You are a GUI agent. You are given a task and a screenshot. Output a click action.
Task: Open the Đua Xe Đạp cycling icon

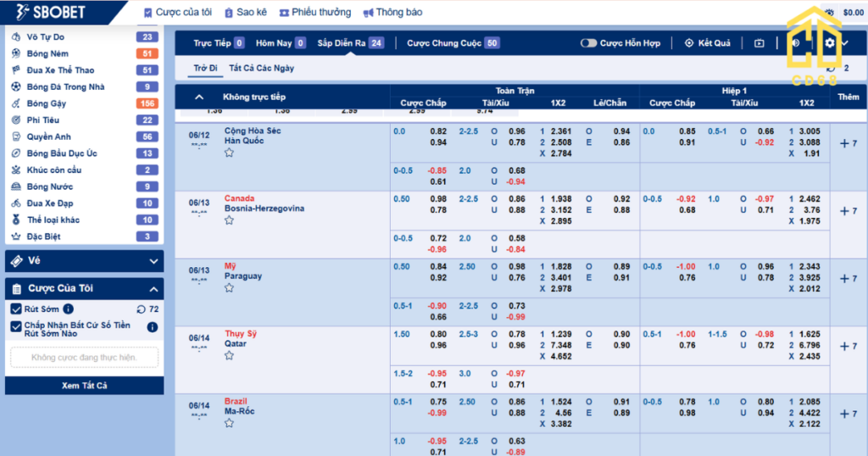click(16, 203)
